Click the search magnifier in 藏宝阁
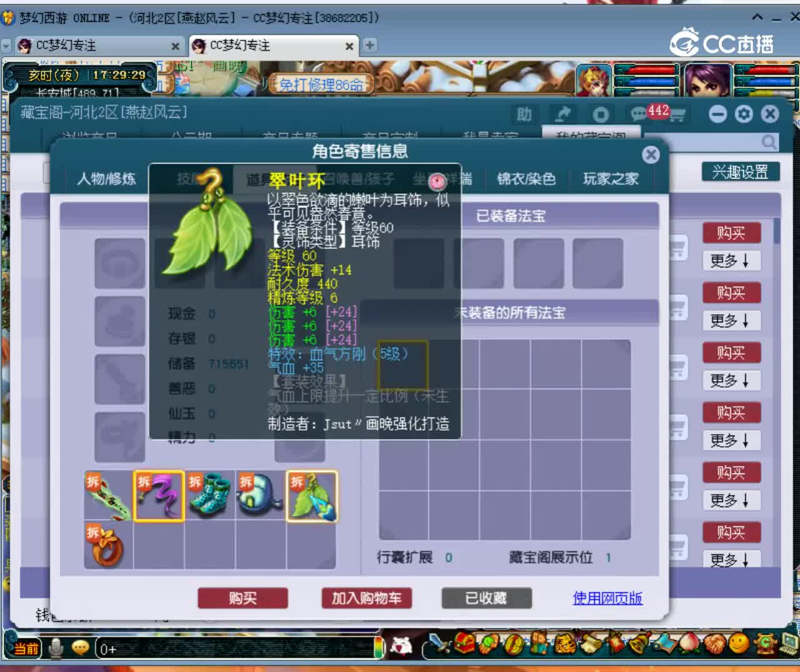The height and width of the screenshot is (672, 800). [x=769, y=142]
